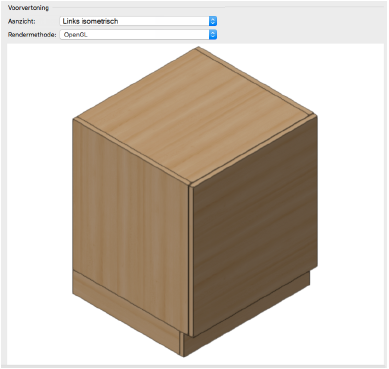The height and width of the screenshot is (369, 389).
Task: Click the Aanzicht label
Action: pos(21,21)
